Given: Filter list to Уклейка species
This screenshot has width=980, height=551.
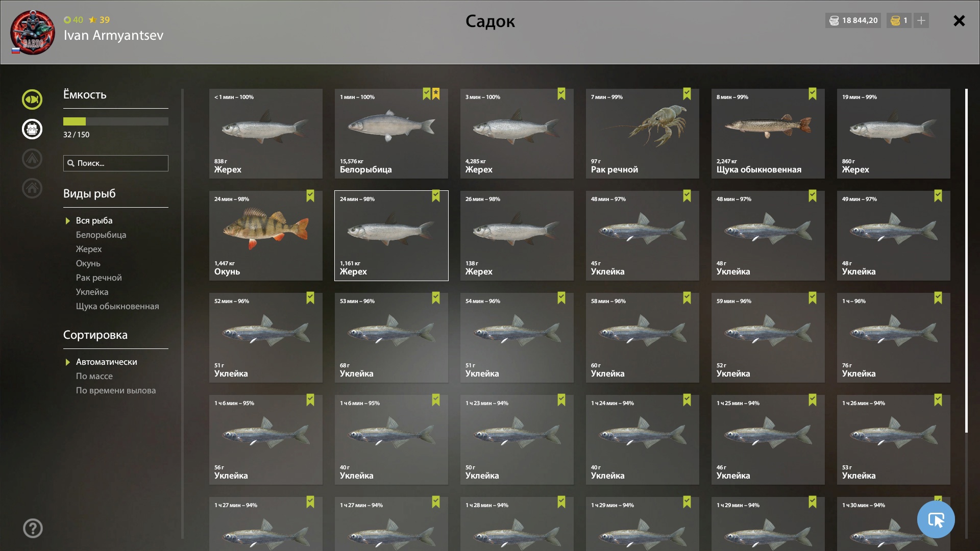Looking at the screenshot, I should 92,292.
